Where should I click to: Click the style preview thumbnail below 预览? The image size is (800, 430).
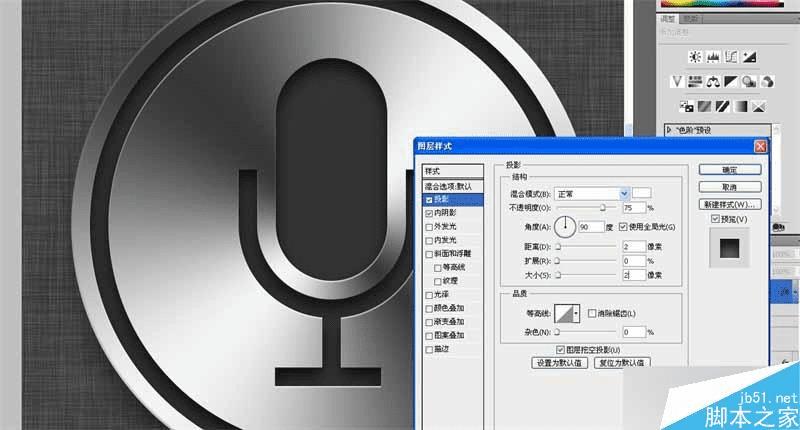729,248
